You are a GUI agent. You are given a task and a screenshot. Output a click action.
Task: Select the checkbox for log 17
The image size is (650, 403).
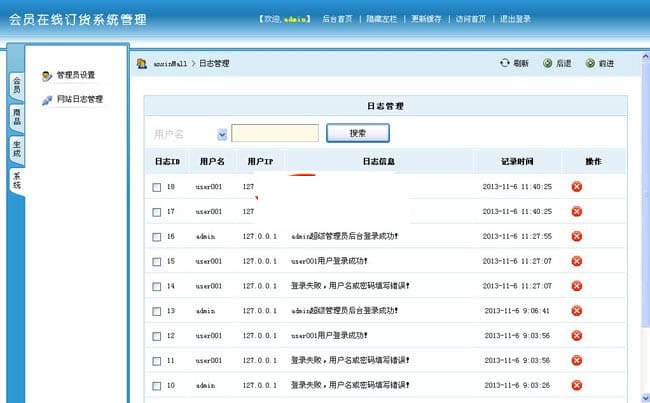click(x=157, y=212)
